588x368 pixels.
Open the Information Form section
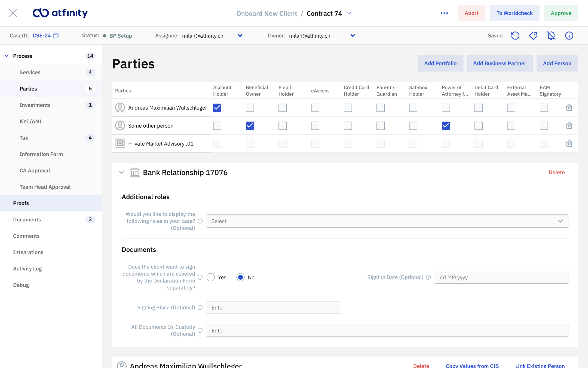[x=51, y=154]
